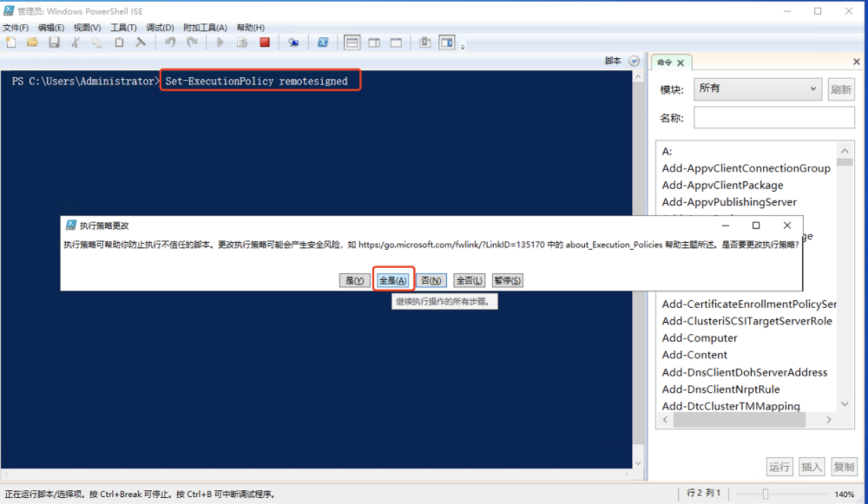Image resolution: width=868 pixels, height=504 pixels.
Task: Maximize script pane layout icon
Action: click(x=396, y=43)
